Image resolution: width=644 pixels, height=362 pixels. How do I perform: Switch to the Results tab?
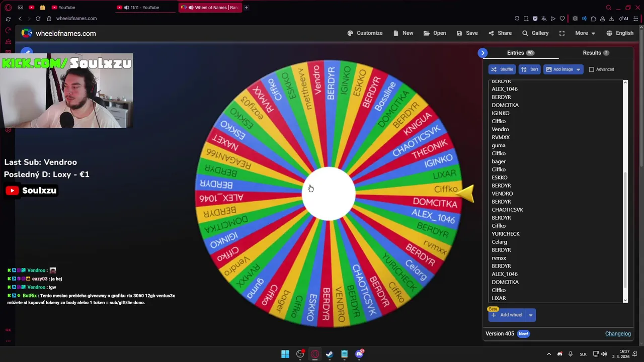coord(596,53)
